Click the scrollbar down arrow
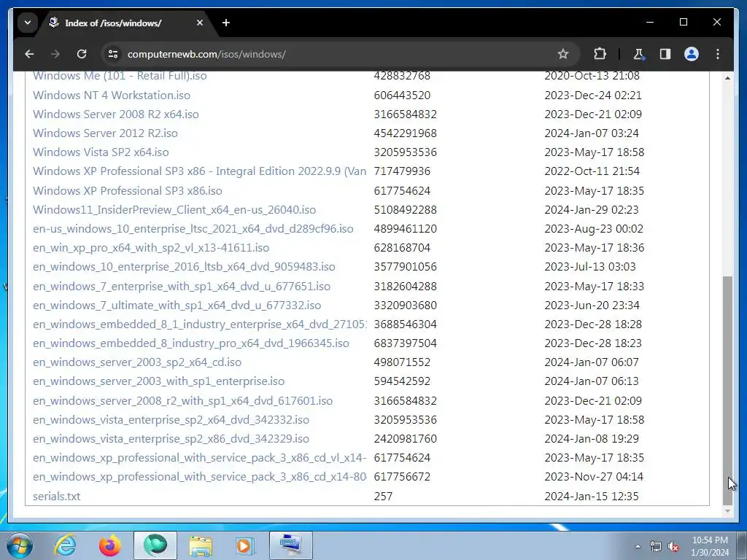Viewport: 747px width, 560px height. 727,511
